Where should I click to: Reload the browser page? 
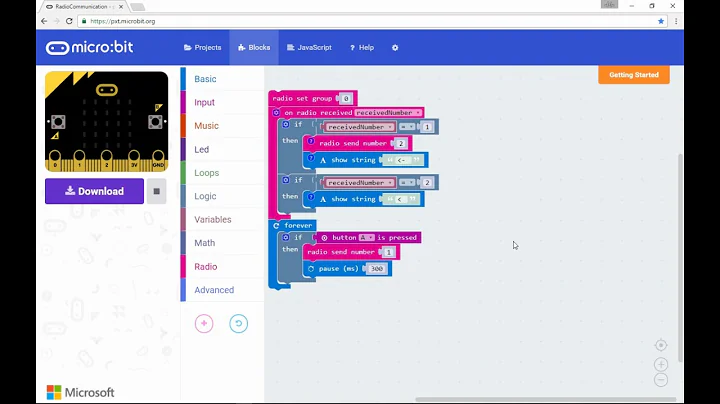pos(69,21)
